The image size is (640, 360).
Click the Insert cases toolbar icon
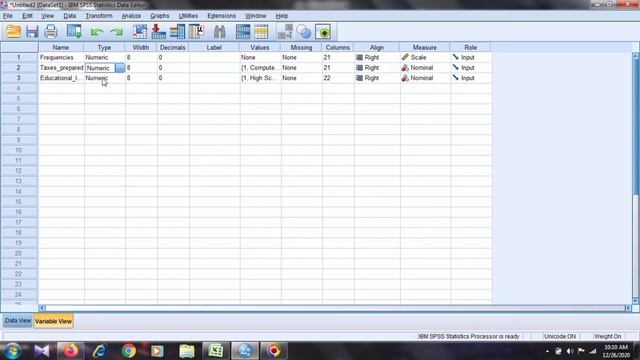coord(243,31)
